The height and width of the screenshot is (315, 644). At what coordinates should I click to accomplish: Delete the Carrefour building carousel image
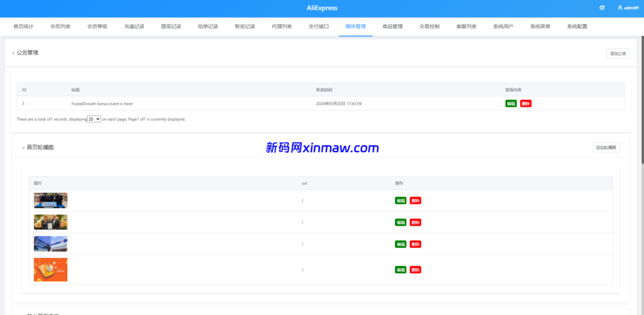pyautogui.click(x=416, y=244)
